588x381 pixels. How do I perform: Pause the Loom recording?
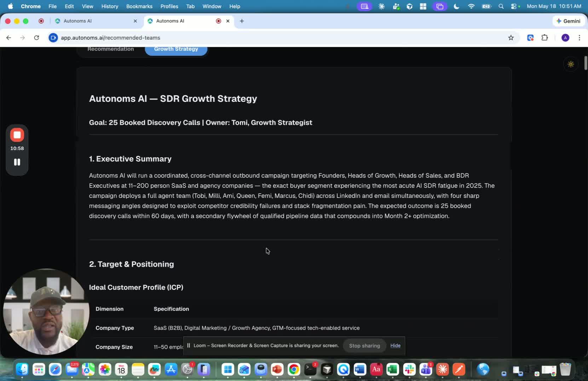pos(17,162)
